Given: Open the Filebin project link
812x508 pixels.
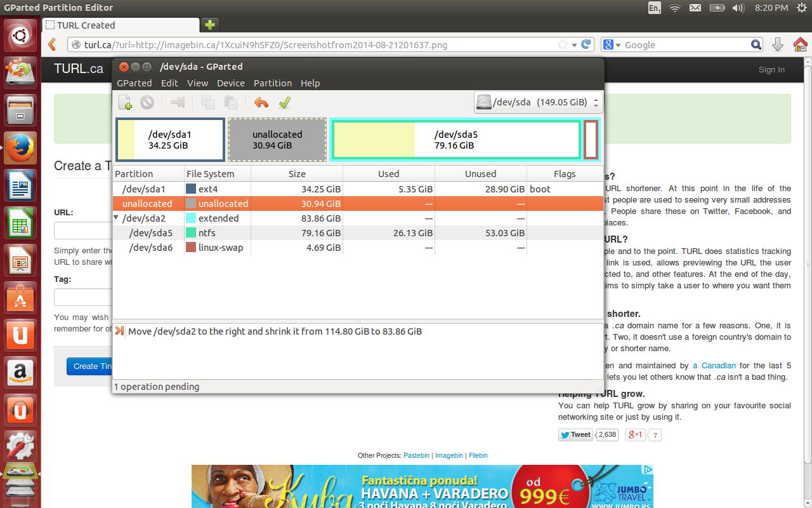Looking at the screenshot, I should tap(478, 455).
